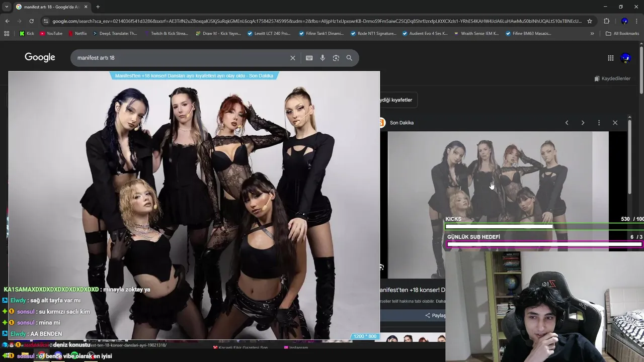Start voice search with the microphone
Image resolution: width=644 pixels, height=362 pixels.
tap(323, 58)
